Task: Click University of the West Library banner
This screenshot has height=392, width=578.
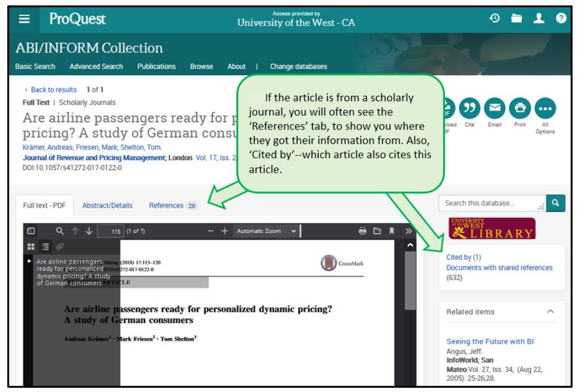Action: click(492, 228)
